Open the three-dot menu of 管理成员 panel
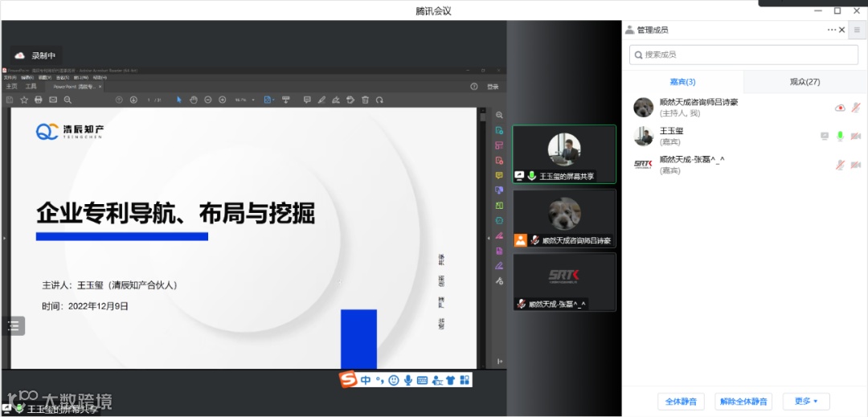The width and height of the screenshot is (868, 417). (x=832, y=30)
